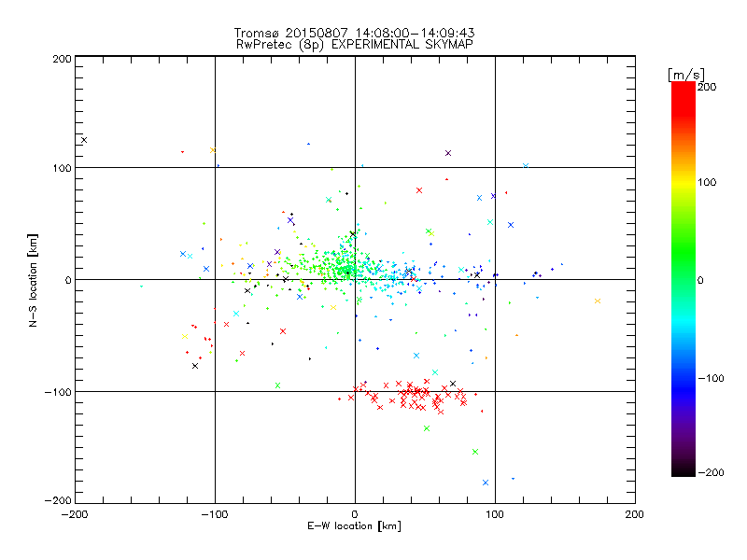The width and height of the screenshot is (747, 560).
Task: Click the black X marker at far upper-left edge
Action: 84,140
